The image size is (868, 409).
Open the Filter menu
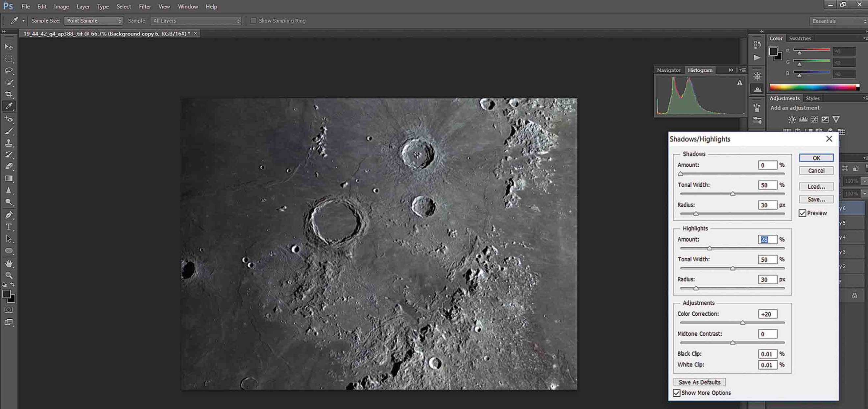pos(145,6)
